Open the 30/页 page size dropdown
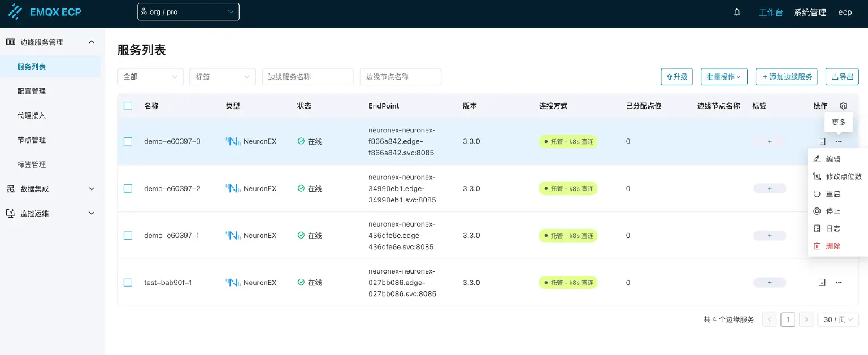 coord(837,319)
